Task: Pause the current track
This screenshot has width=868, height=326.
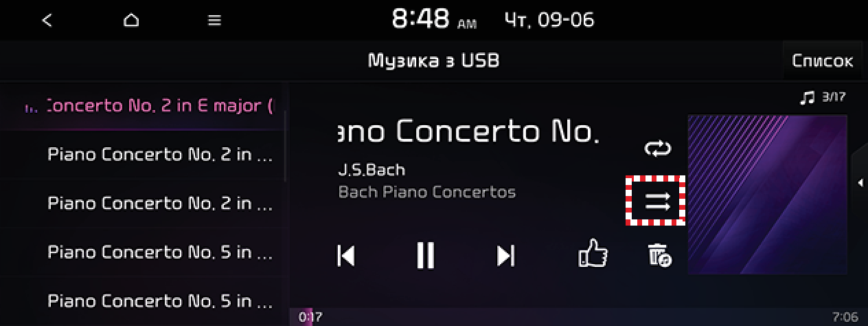Action: point(426,256)
